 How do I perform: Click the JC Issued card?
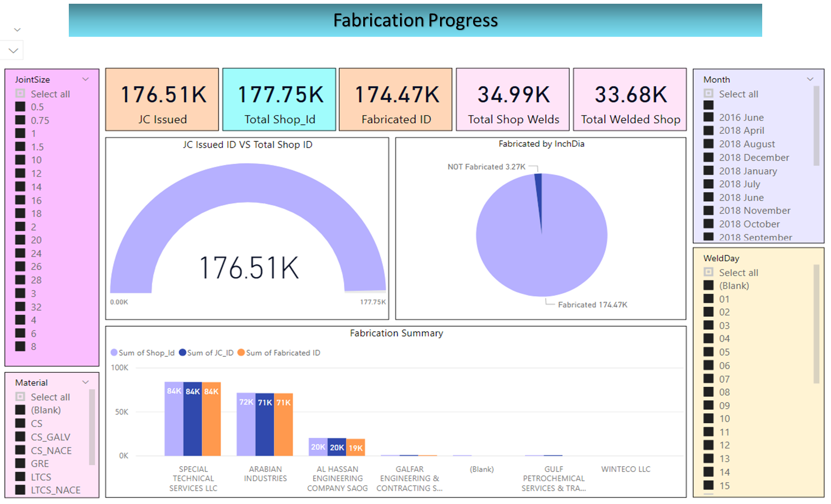point(162,99)
